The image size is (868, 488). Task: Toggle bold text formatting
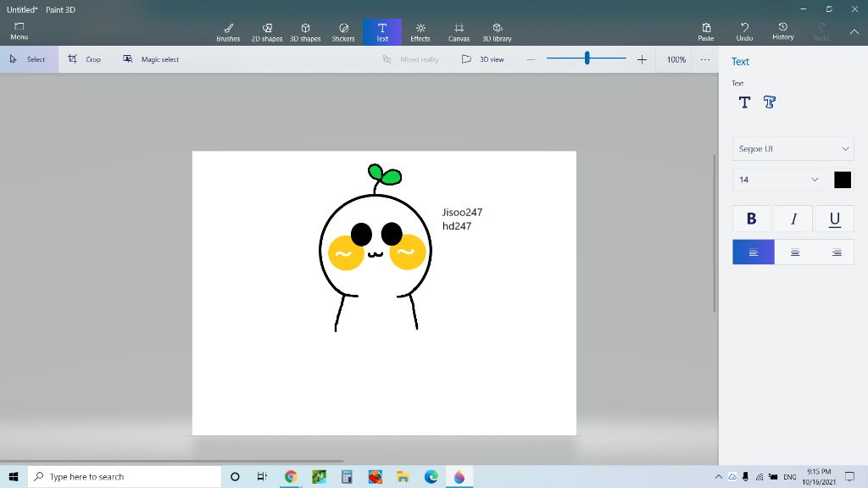(x=751, y=219)
